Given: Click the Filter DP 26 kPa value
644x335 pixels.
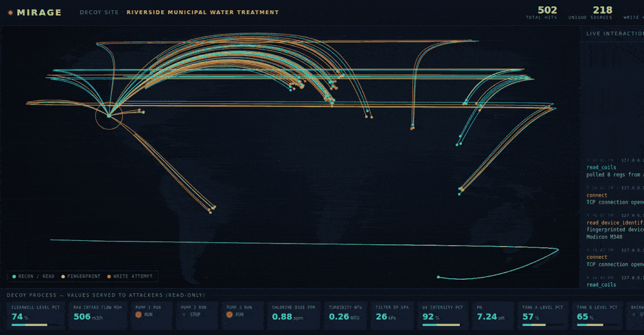Looking at the screenshot, I should 386,316.
